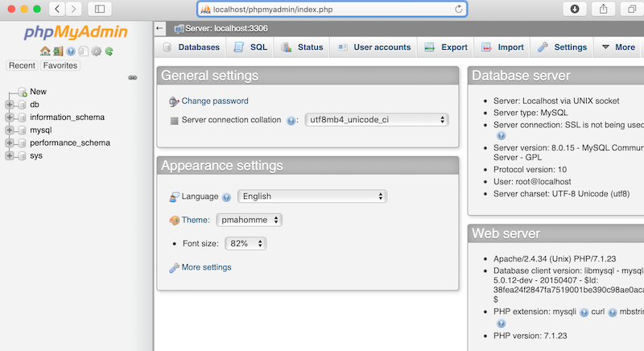This screenshot has height=351, width=644.
Task: Click the New database icon
Action: (x=23, y=92)
